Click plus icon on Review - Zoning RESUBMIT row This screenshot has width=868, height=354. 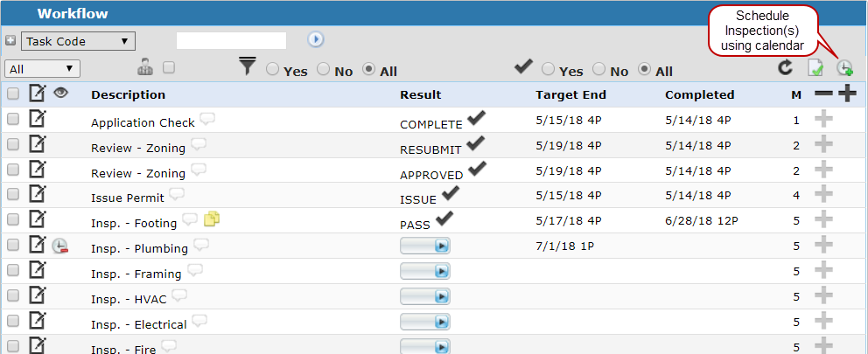pyautogui.click(x=823, y=144)
